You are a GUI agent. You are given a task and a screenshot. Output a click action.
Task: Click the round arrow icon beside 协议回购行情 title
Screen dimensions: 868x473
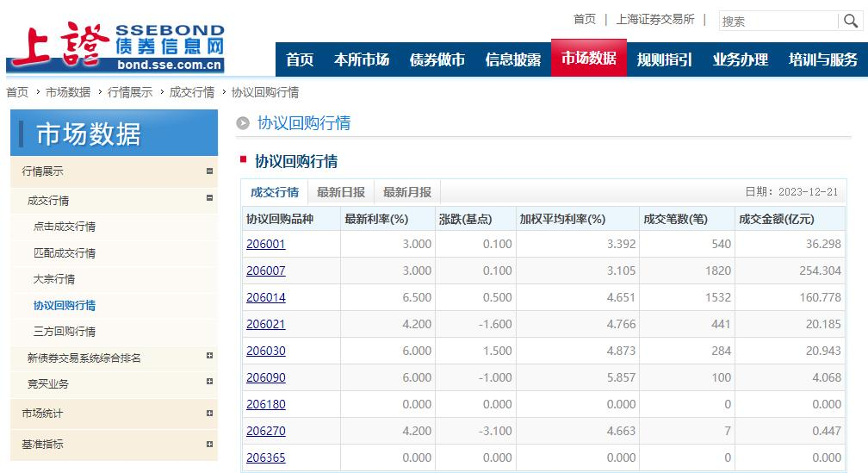point(243,123)
